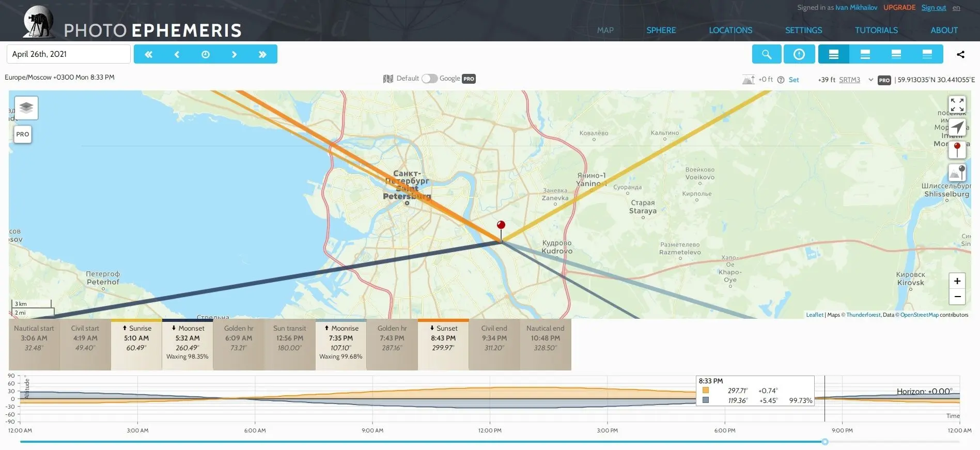Click the red pin marker tool
This screenshot has width=980, height=450.
pyautogui.click(x=957, y=150)
